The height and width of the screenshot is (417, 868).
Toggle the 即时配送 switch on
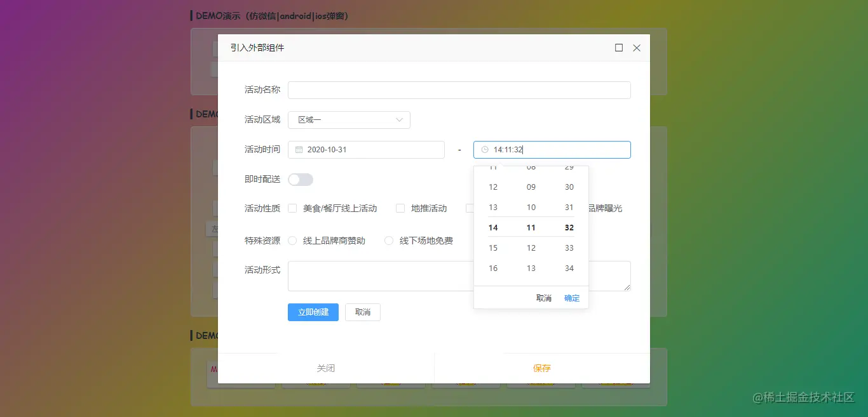pos(300,180)
